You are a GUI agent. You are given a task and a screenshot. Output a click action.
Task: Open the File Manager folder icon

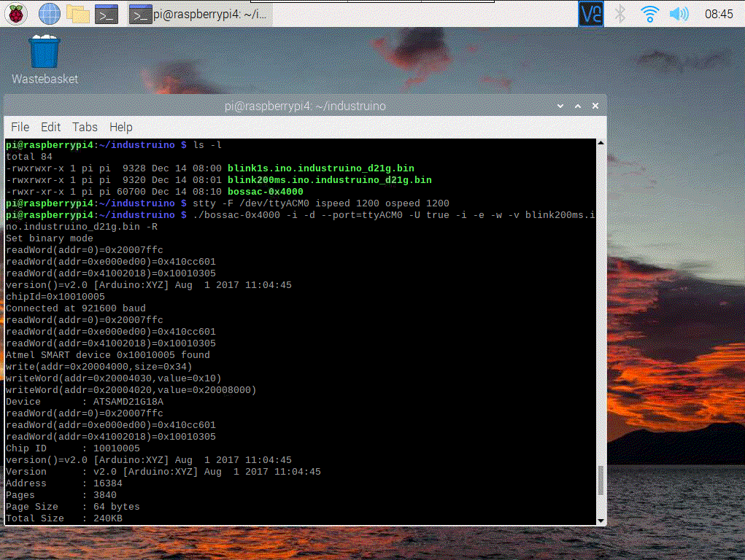point(78,13)
